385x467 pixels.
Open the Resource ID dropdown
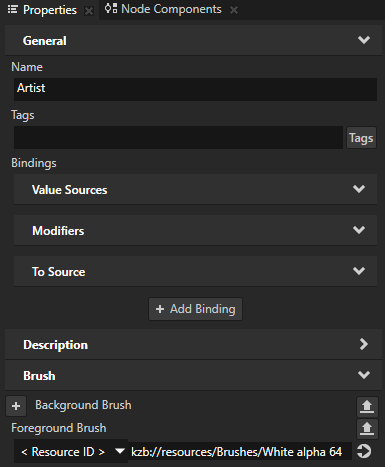[x=71, y=452]
